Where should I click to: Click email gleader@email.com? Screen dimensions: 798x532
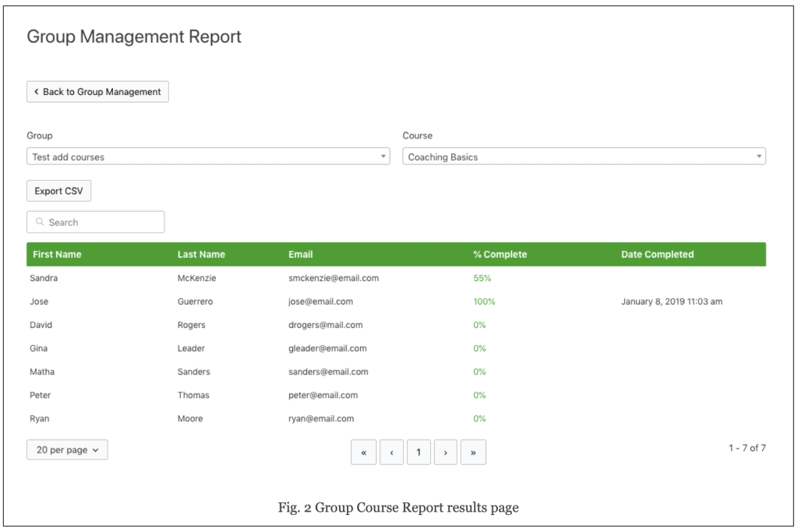pos(327,348)
